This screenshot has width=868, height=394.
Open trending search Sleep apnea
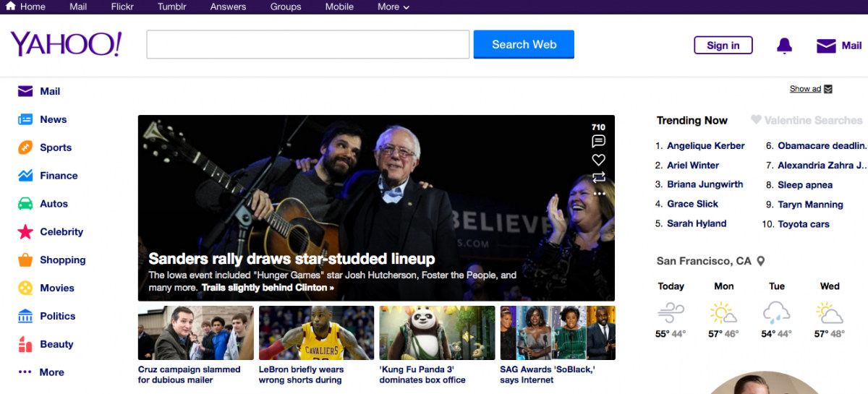coord(805,185)
